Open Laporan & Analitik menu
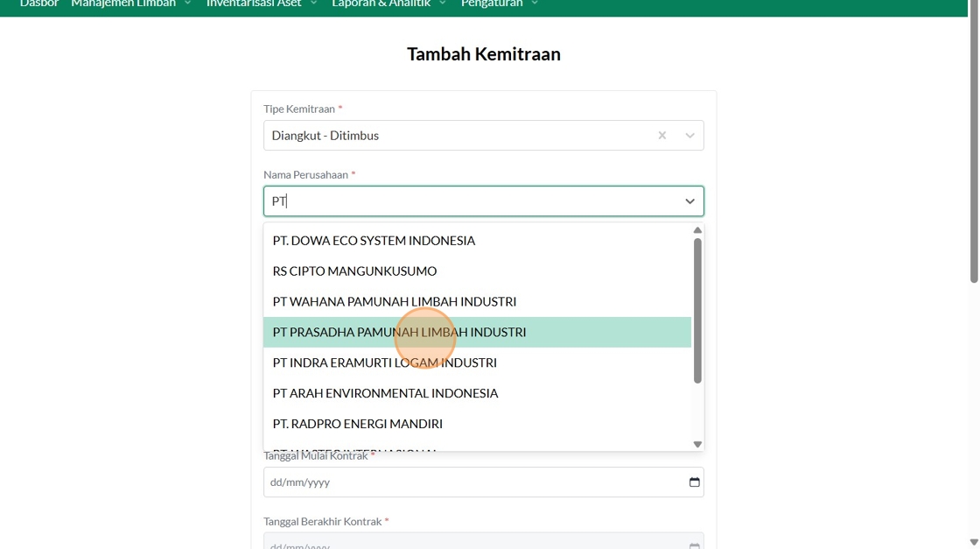The image size is (980, 549). coord(388,4)
